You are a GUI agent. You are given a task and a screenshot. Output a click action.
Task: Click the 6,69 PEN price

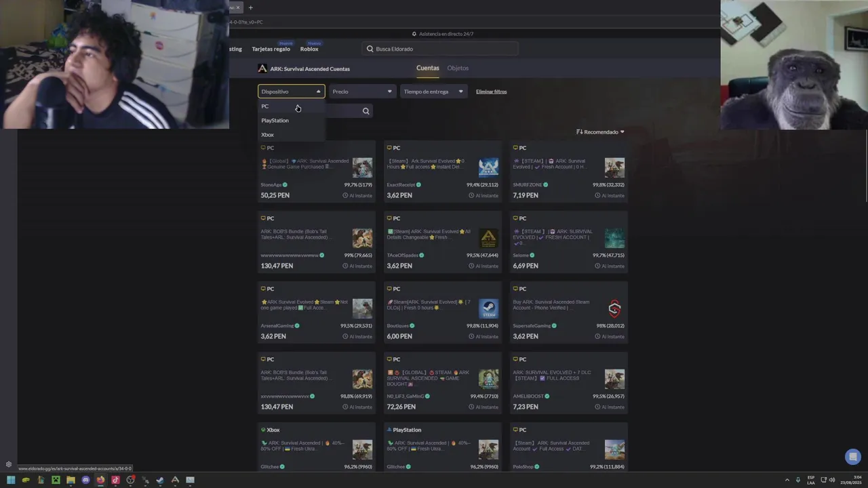[526, 266]
